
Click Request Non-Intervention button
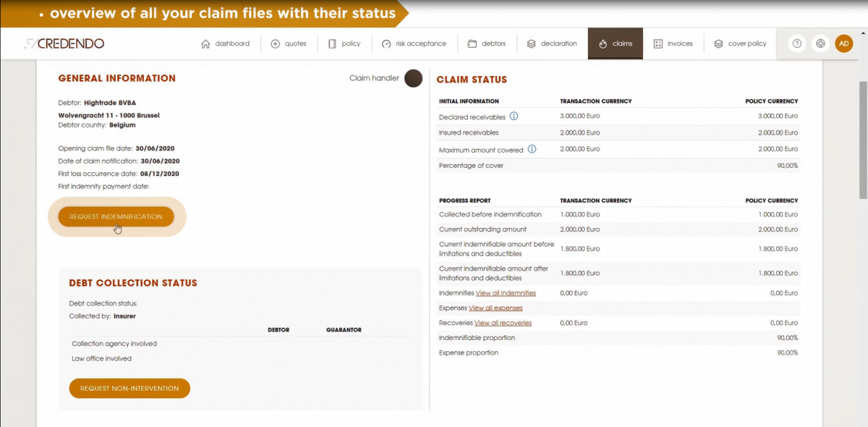tap(129, 388)
